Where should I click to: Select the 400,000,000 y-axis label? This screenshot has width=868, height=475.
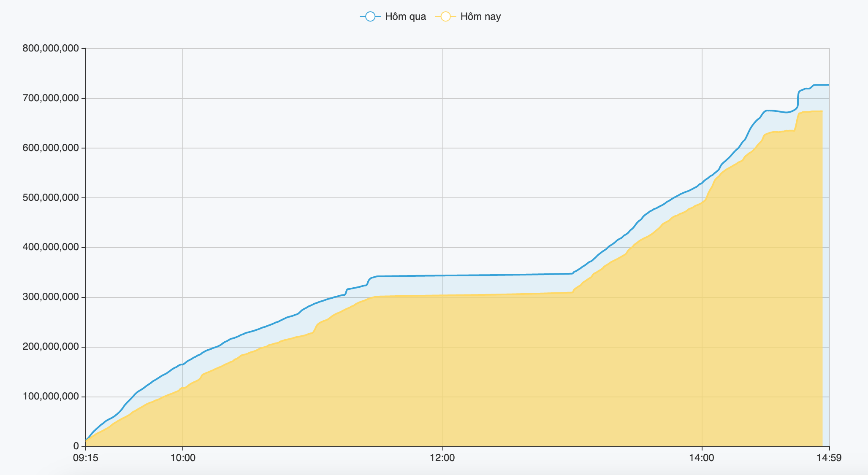51,247
